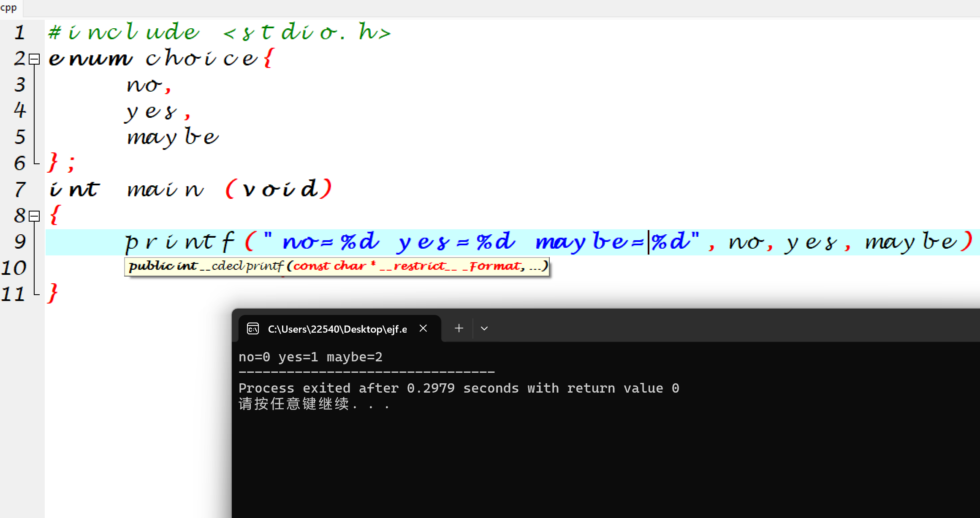Click the printf keyword on line 9
This screenshot has height=518, width=980.
coord(179,242)
